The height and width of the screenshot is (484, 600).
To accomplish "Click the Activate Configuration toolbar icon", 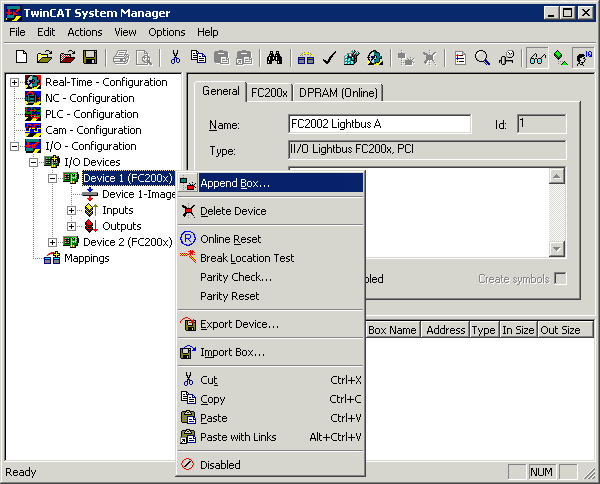I will coord(352,58).
